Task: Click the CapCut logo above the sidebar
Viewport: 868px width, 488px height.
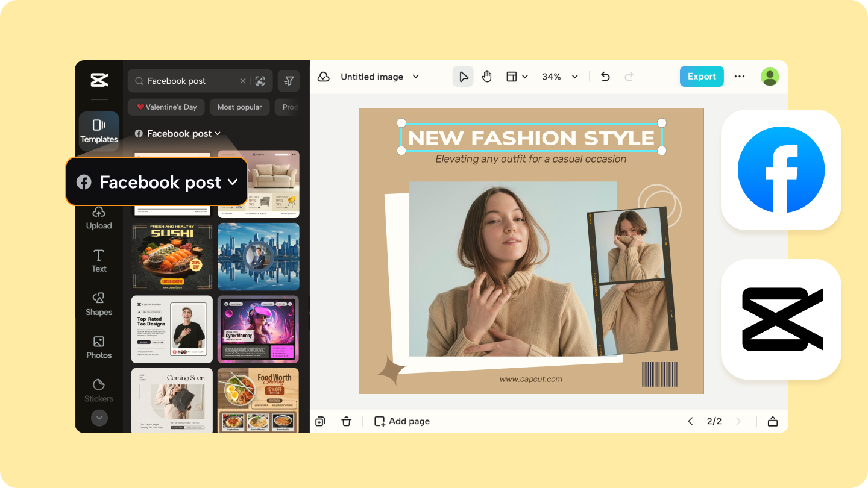Action: tap(99, 80)
